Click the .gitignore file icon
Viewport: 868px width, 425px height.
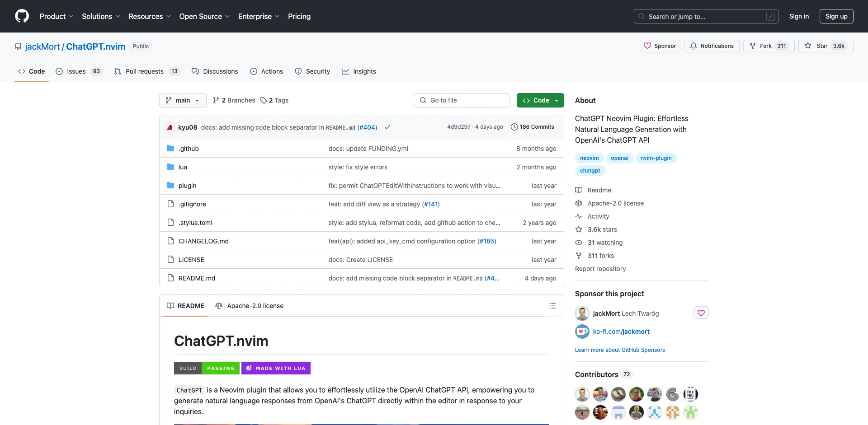pyautogui.click(x=170, y=204)
